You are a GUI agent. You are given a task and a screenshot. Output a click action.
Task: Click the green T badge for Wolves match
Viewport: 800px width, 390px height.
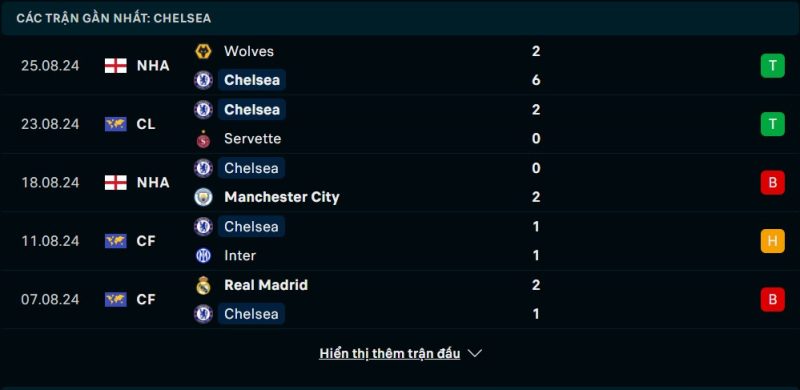[772, 66]
